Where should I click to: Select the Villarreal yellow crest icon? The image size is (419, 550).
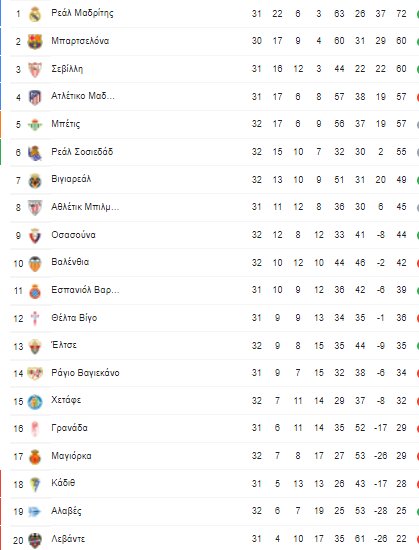(35, 180)
